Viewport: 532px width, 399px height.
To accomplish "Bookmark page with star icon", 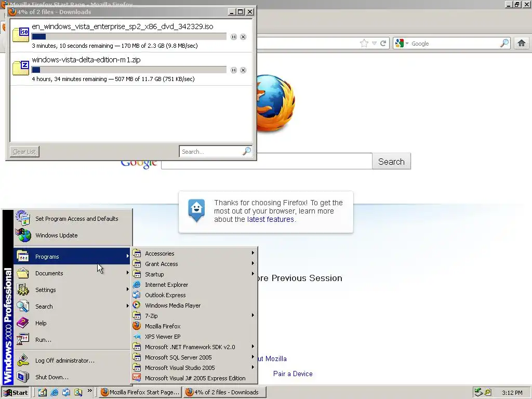I will (364, 43).
